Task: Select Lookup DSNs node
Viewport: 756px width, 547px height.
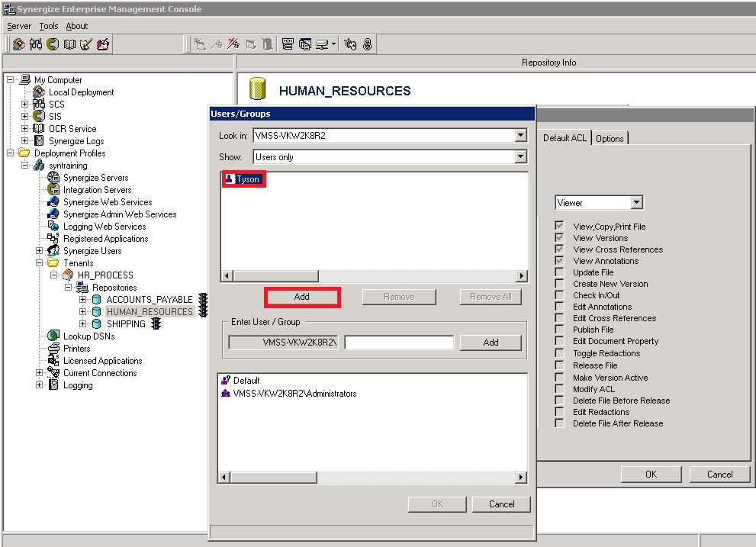Action: (88, 336)
